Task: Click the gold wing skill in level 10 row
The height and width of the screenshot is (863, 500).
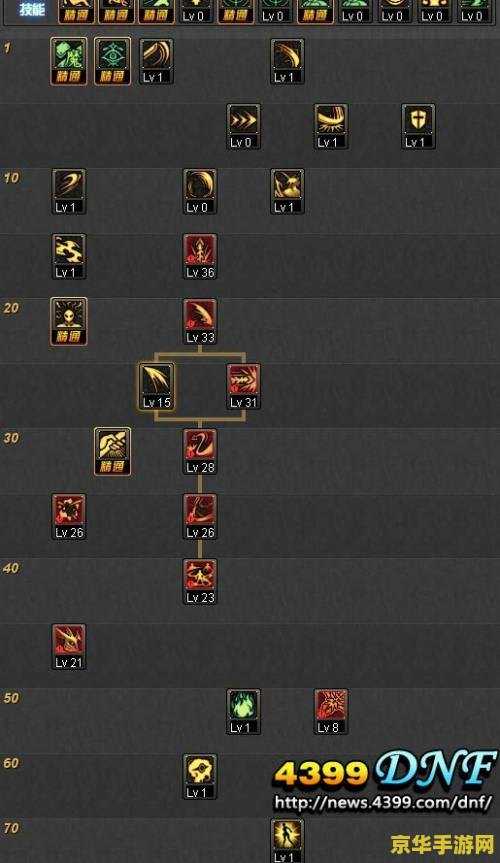Action: pyautogui.click(x=287, y=191)
